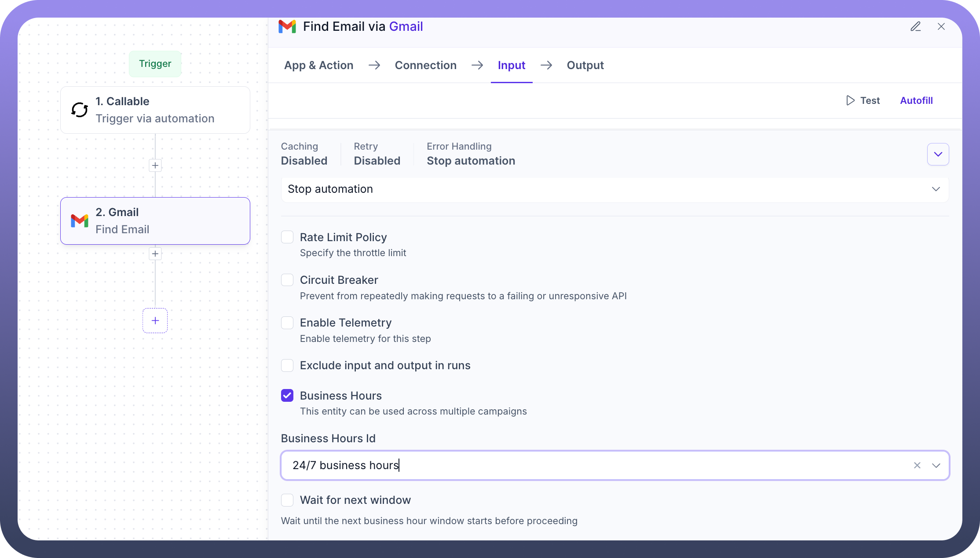
Task: Switch to the Output tab
Action: coord(585,66)
